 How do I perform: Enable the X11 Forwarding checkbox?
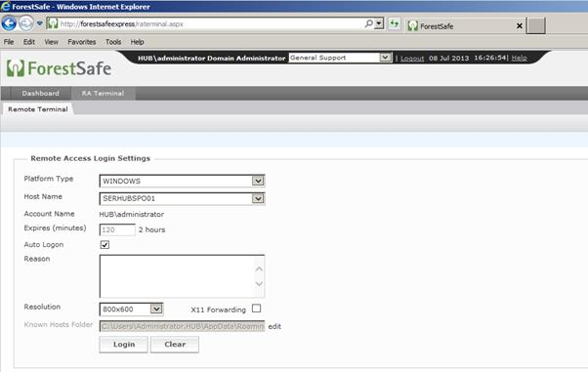[257, 309]
